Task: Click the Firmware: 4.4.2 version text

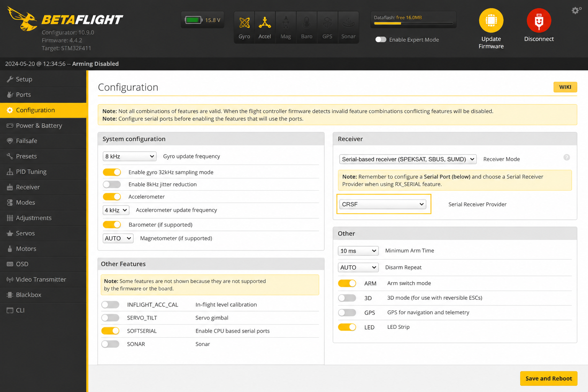Action: pyautogui.click(x=62, y=40)
